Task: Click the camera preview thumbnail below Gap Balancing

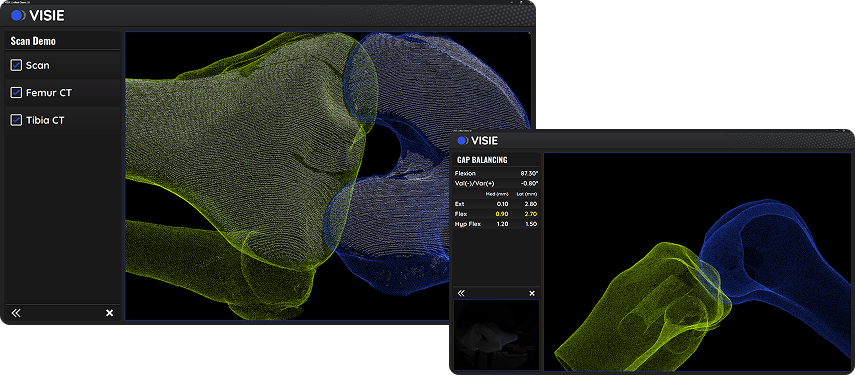Action: point(496,335)
